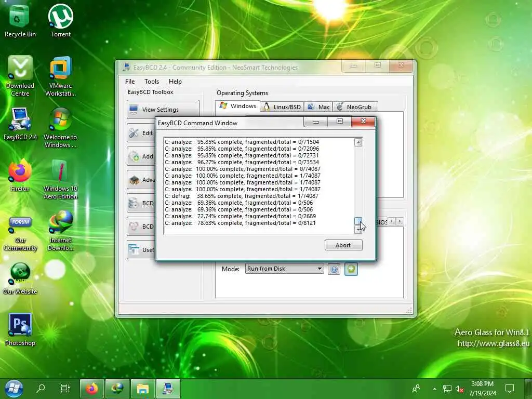Open the Recycle Bin desktop icon

pyautogui.click(x=20, y=20)
